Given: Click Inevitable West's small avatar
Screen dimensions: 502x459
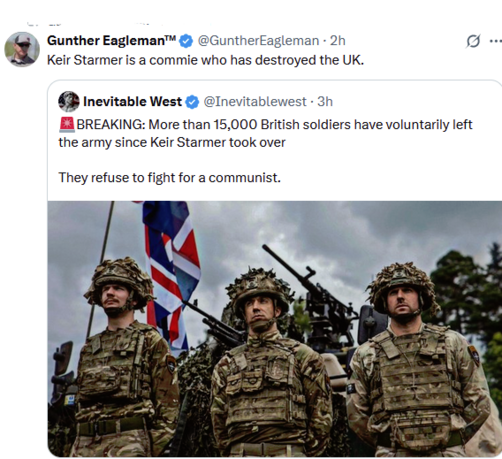Looking at the screenshot, I should (x=69, y=101).
